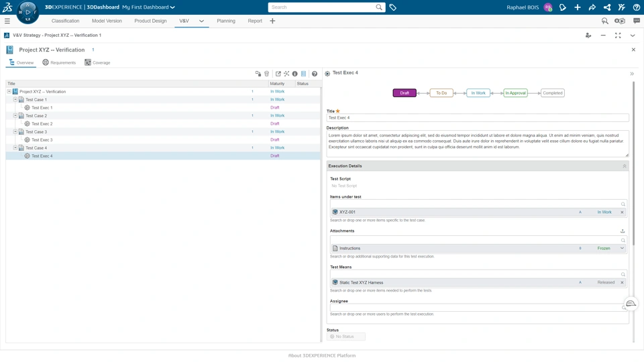Image resolution: width=644 pixels, height=362 pixels.
Task: Remove Static Test XYZ Harness item
Action: pos(622,282)
